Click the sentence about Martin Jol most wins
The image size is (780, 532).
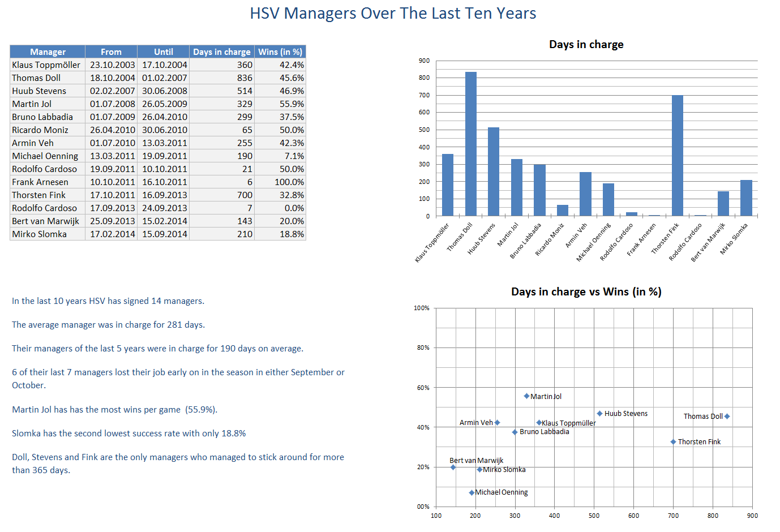pyautogui.click(x=114, y=410)
